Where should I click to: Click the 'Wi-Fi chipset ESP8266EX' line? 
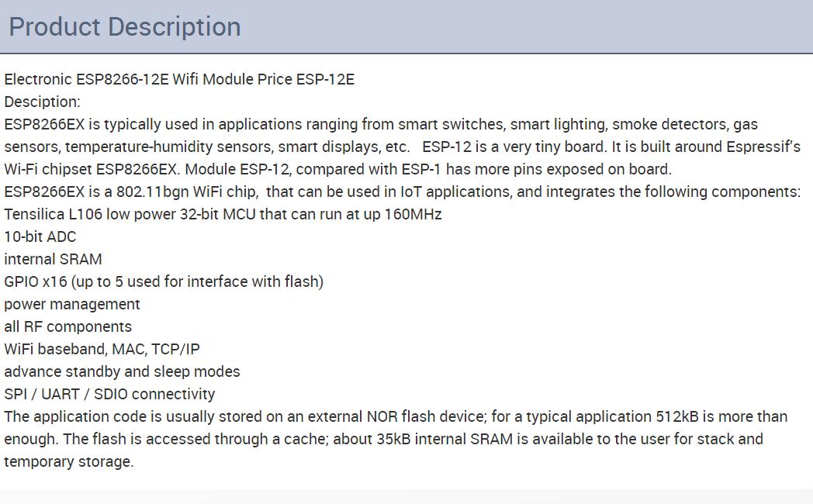click(338, 169)
